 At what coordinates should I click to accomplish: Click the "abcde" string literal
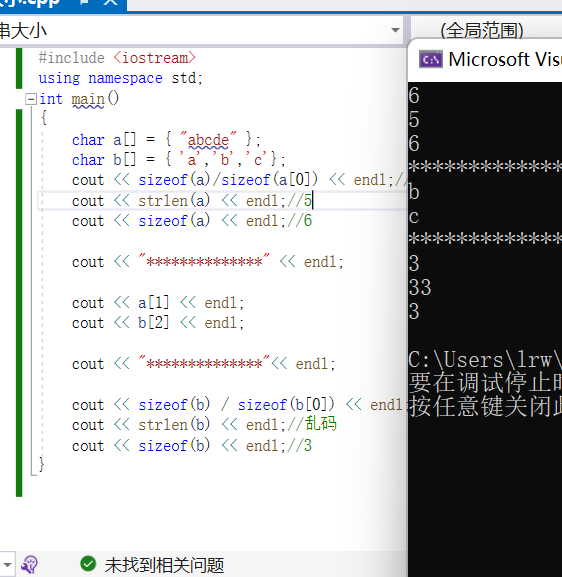(x=208, y=140)
